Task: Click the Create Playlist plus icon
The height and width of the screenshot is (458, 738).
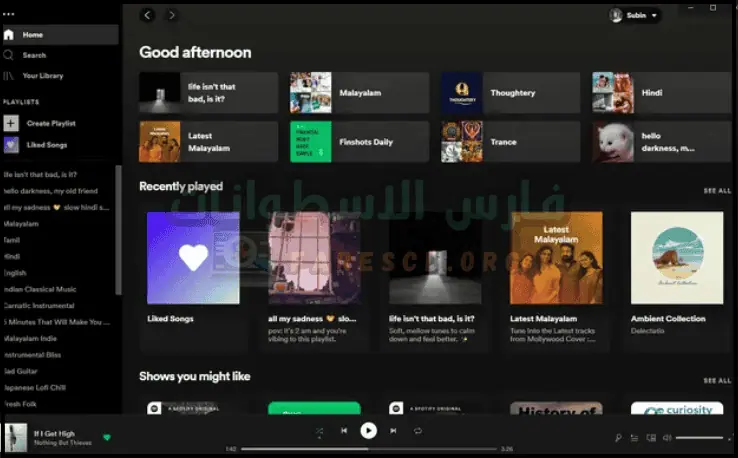Action: click(11, 123)
